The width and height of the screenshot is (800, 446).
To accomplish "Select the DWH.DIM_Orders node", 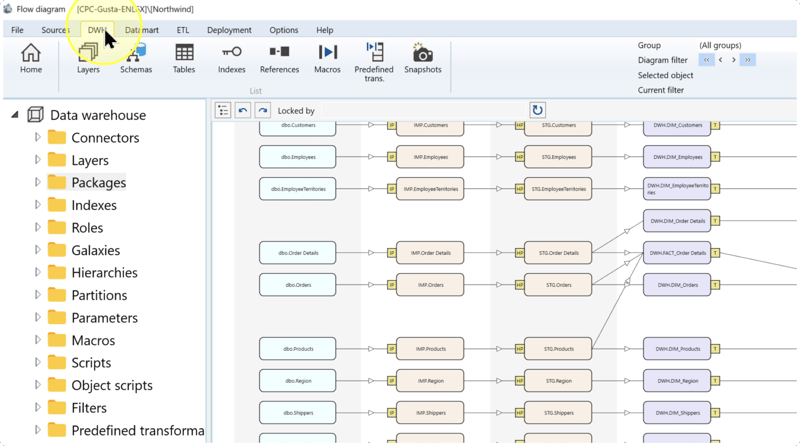I will coord(677,285).
